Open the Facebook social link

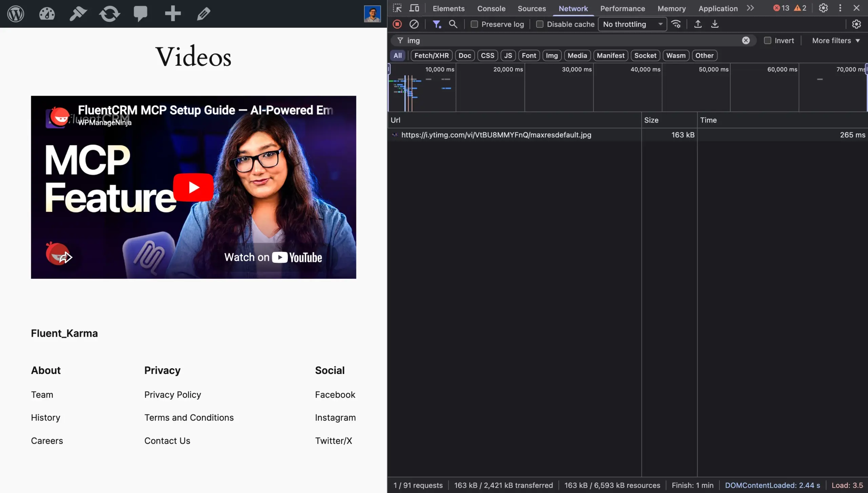click(x=335, y=394)
